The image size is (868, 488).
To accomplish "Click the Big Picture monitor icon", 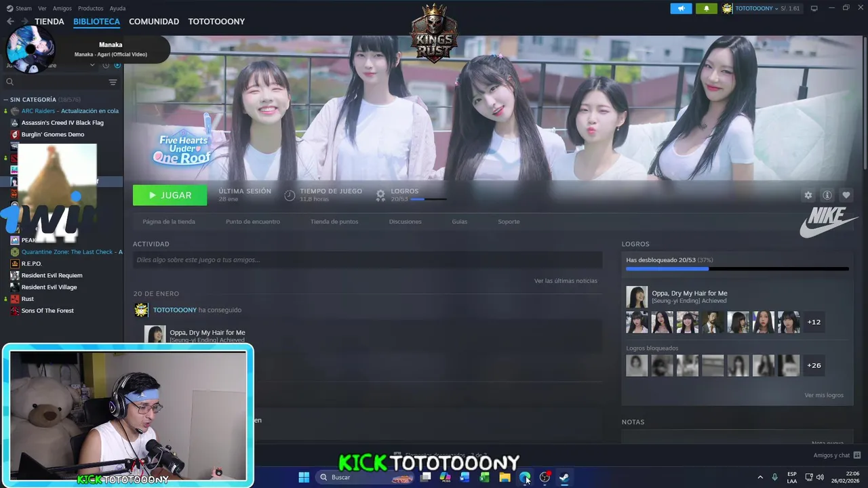I will coord(814,8).
